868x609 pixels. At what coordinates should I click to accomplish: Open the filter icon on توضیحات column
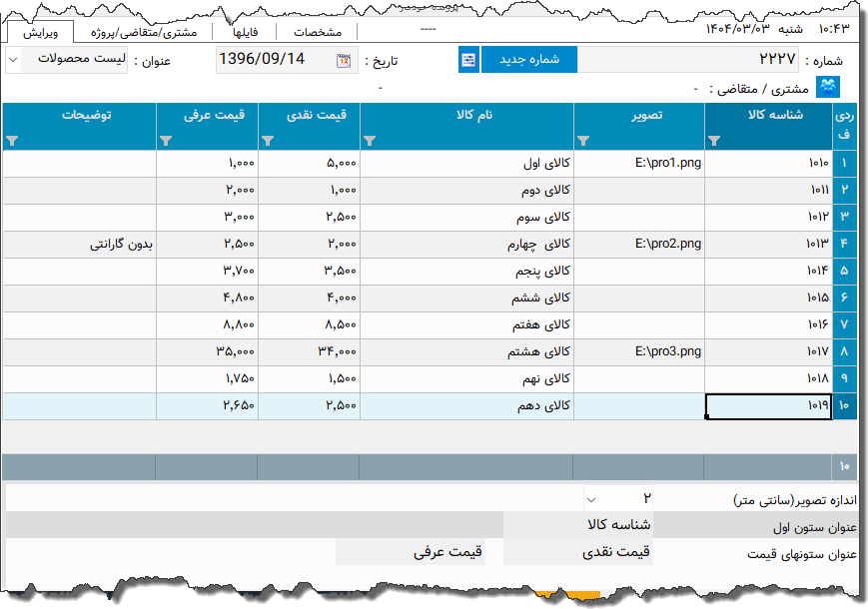(x=12, y=142)
